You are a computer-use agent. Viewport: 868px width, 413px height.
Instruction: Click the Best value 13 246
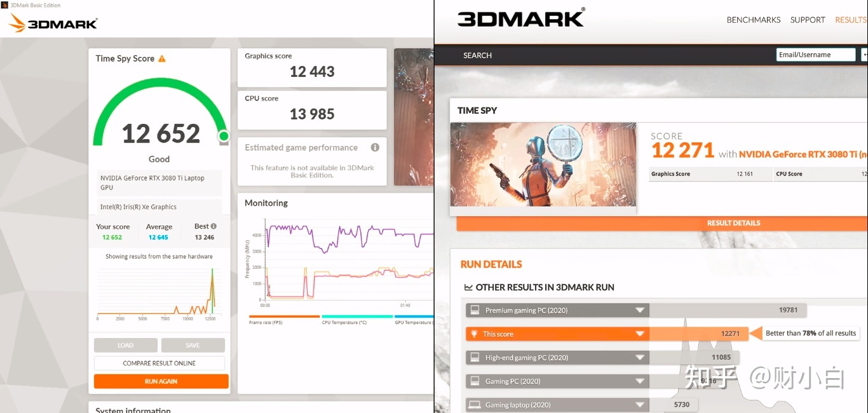[x=205, y=237]
